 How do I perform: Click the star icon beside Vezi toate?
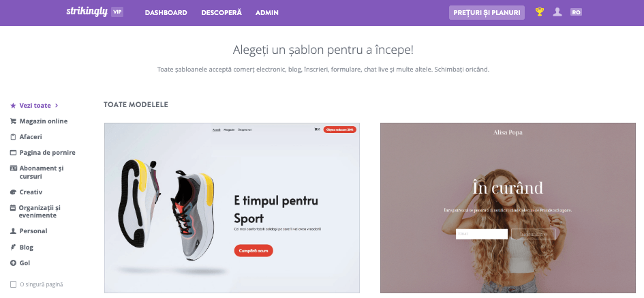click(x=13, y=106)
